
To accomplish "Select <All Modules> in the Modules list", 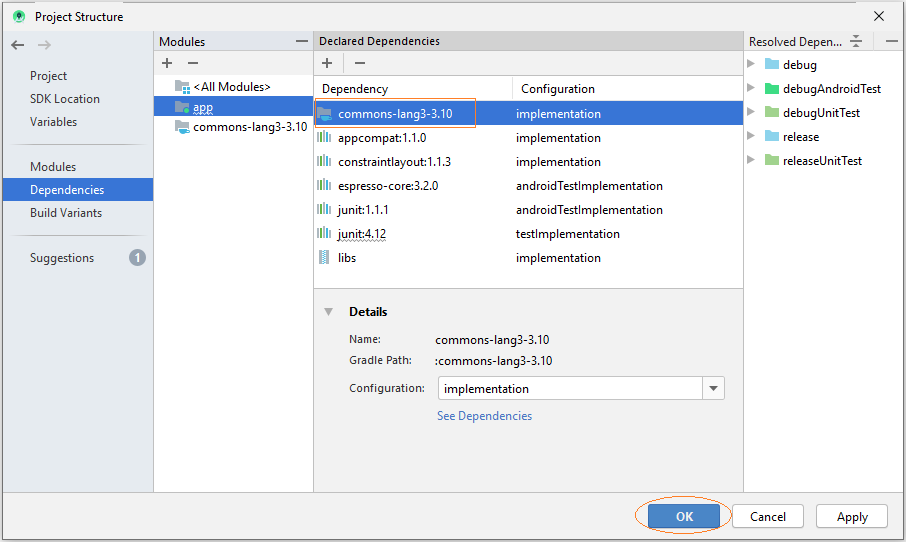I will [233, 87].
